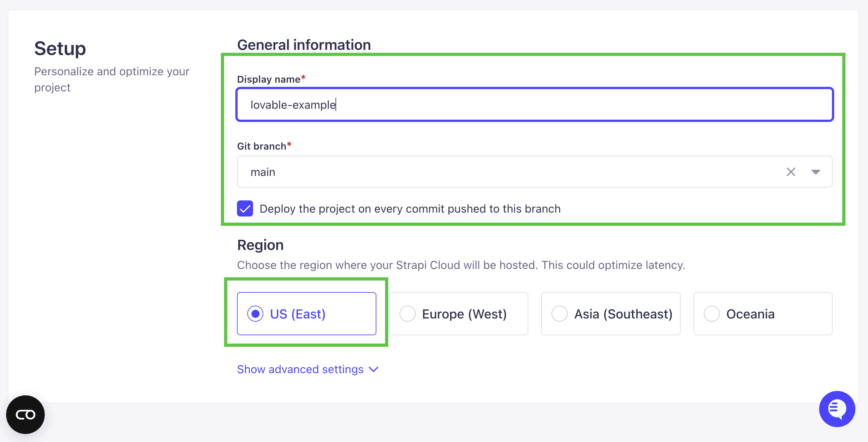868x442 pixels.
Task: Pick the Oceania region option
Action: coord(763,313)
